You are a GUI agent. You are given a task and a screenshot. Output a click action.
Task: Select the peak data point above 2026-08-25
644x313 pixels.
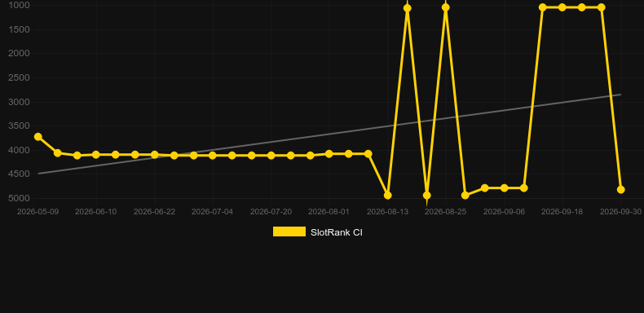(446, 7)
